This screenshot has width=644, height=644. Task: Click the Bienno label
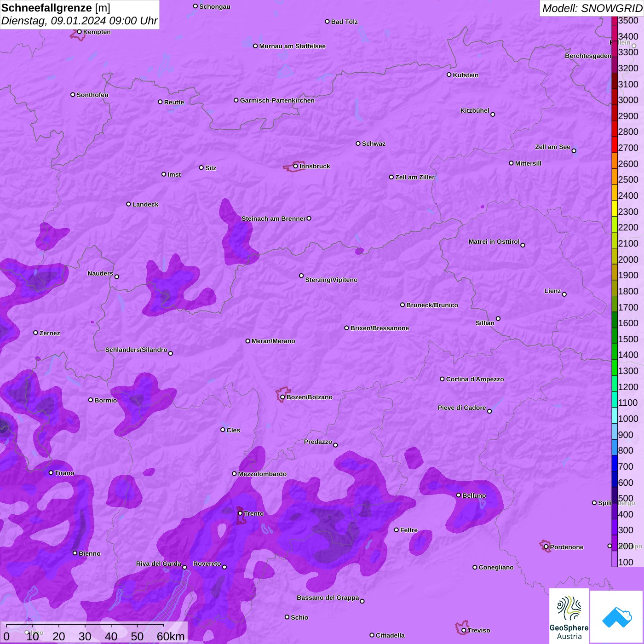coord(90,553)
